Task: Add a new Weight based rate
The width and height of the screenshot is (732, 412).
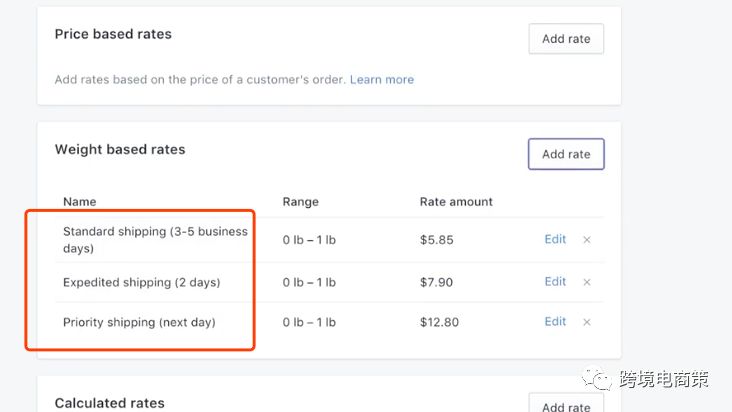Action: (566, 154)
